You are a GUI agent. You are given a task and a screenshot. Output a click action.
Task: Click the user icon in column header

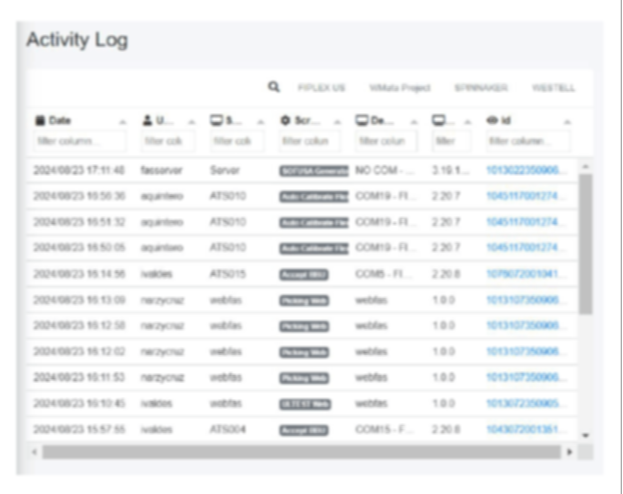(147, 120)
